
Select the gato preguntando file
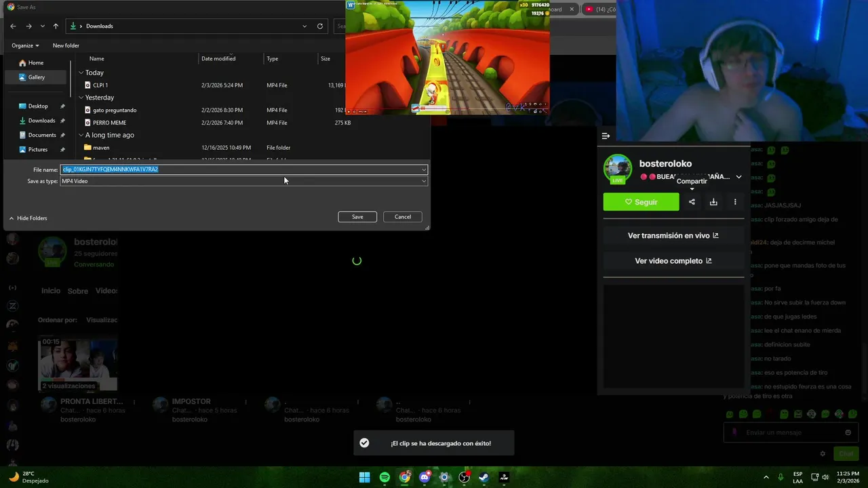[115, 110]
